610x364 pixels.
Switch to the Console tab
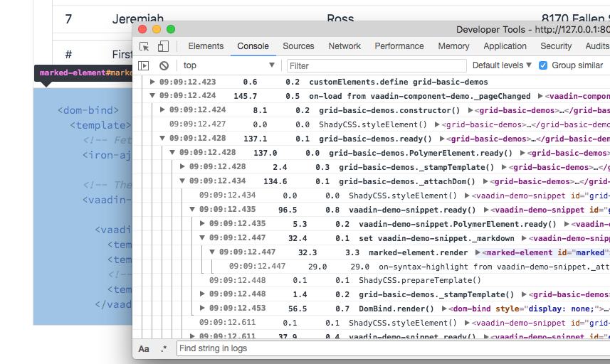point(253,45)
